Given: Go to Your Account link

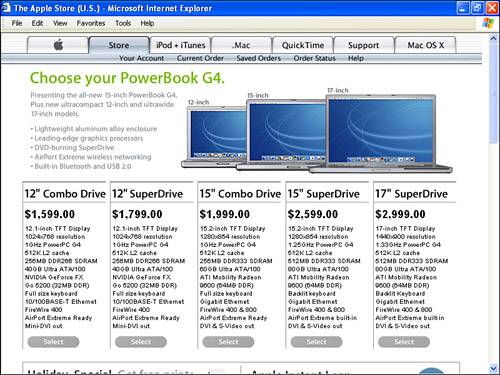Looking at the screenshot, I should 142,58.
